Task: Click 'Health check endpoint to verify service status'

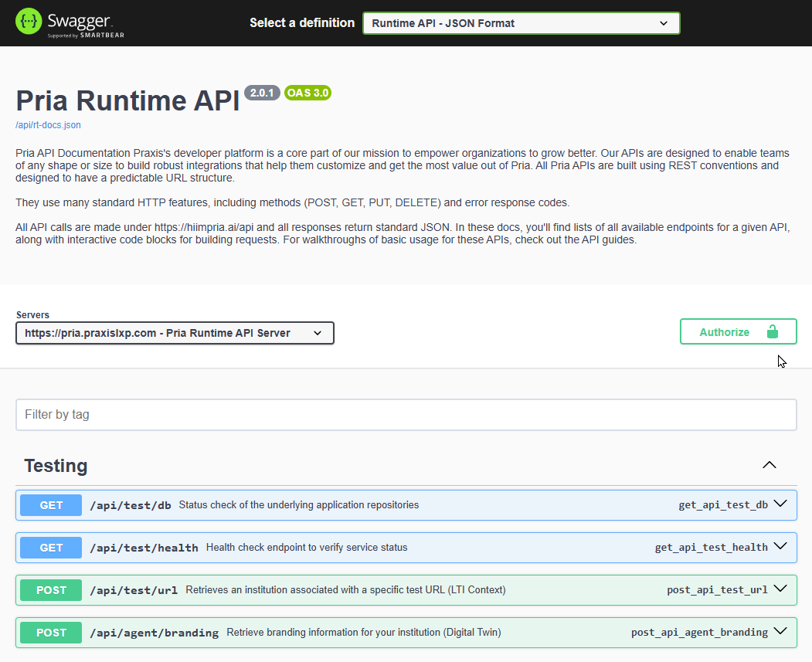Action: click(307, 548)
